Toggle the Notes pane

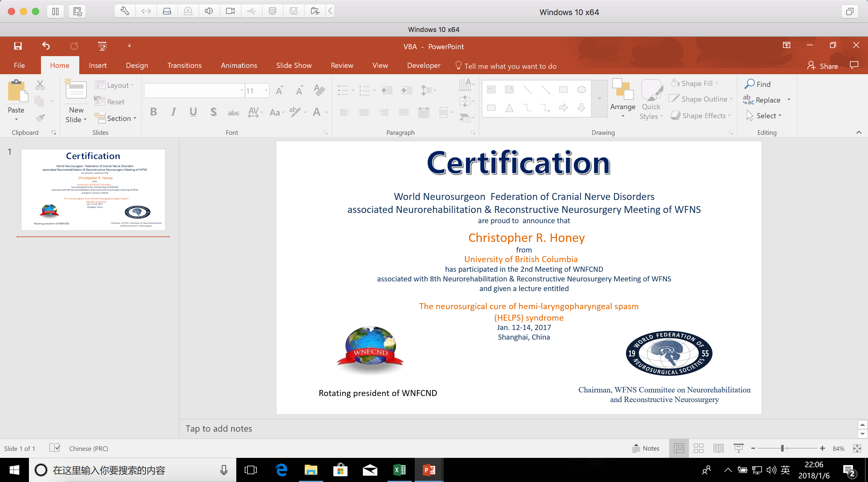pyautogui.click(x=646, y=448)
